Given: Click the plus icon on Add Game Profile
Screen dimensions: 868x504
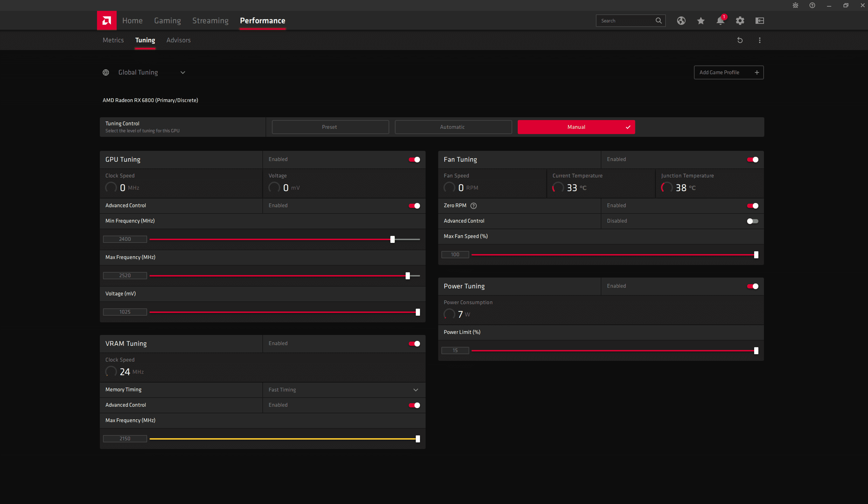Looking at the screenshot, I should pyautogui.click(x=757, y=72).
